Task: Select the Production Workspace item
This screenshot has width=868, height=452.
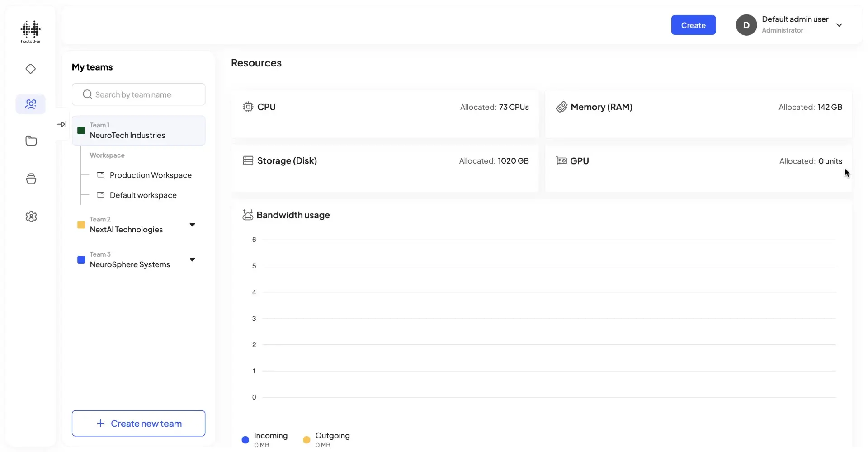Action: [151, 175]
